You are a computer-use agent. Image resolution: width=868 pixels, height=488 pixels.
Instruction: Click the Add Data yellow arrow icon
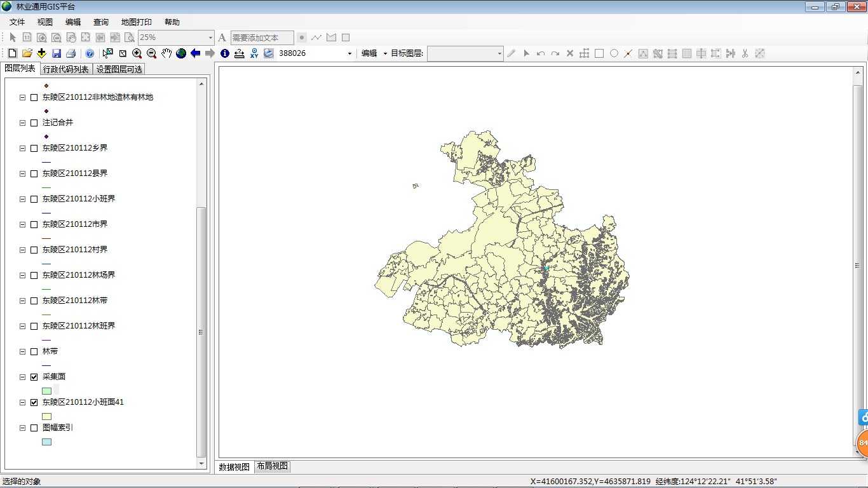pyautogui.click(x=41, y=53)
